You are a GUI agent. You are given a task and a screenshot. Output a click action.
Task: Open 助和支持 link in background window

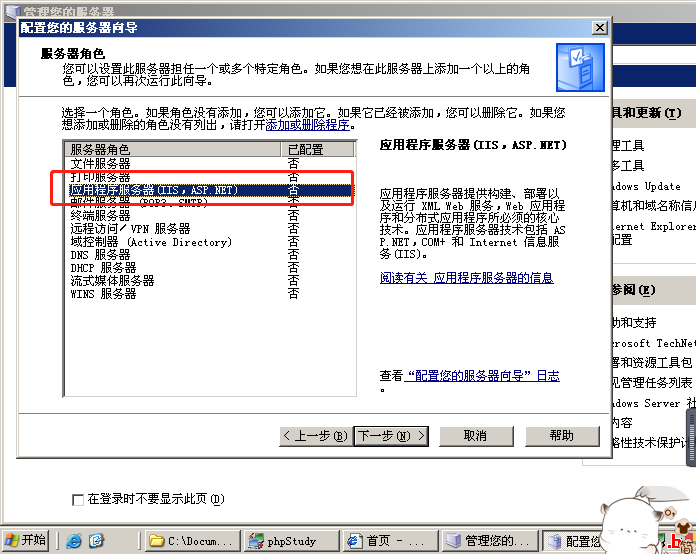click(634, 323)
